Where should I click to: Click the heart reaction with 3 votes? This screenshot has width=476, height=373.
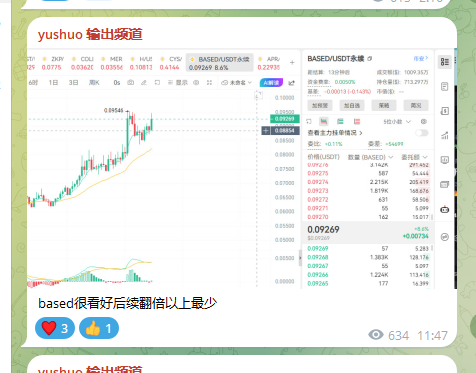point(55,328)
